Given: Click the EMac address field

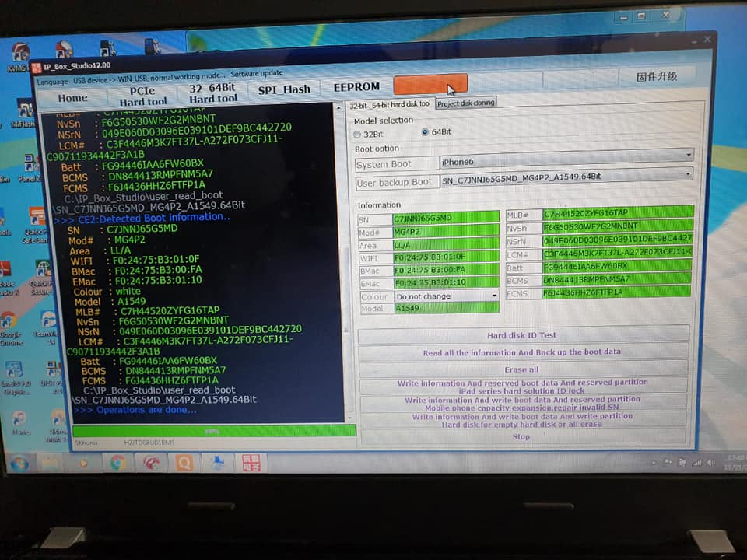Looking at the screenshot, I should point(445,283).
